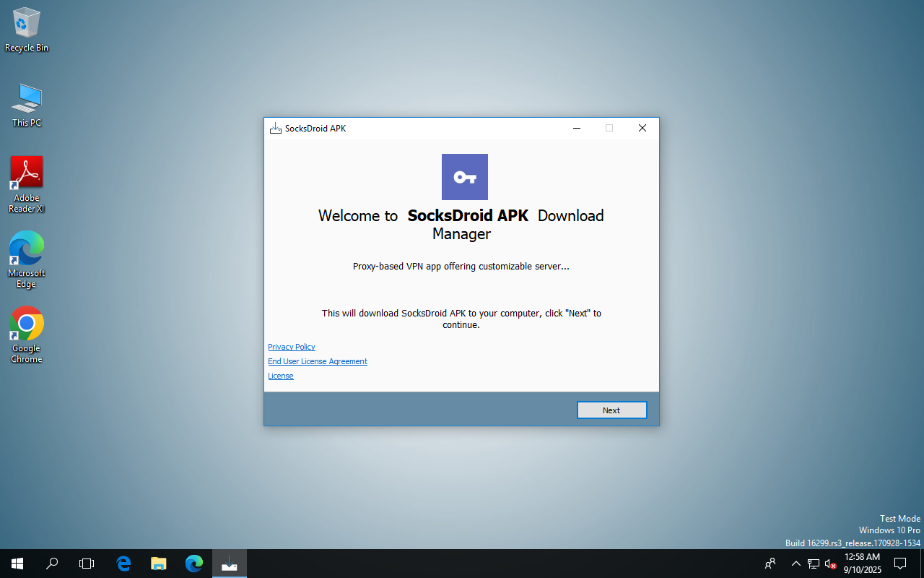Open the End User License Agreement link
This screenshot has height=578, width=924.
coord(318,361)
